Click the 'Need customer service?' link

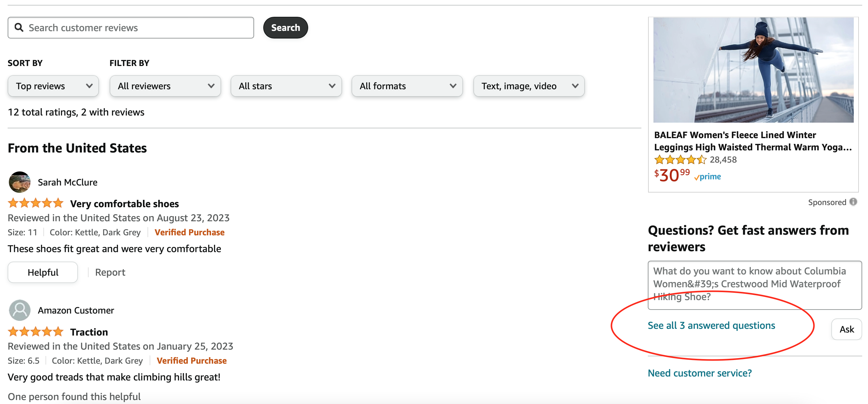pos(700,373)
